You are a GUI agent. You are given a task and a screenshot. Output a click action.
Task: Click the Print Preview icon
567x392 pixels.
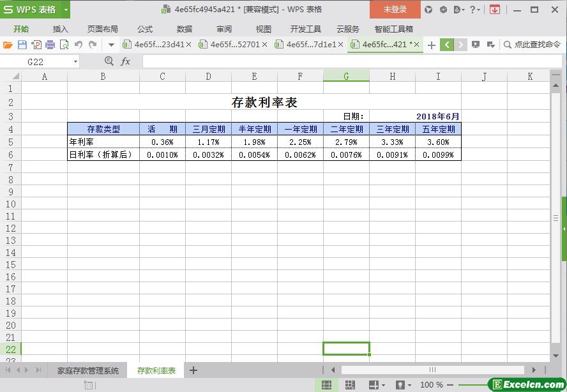click(64, 45)
